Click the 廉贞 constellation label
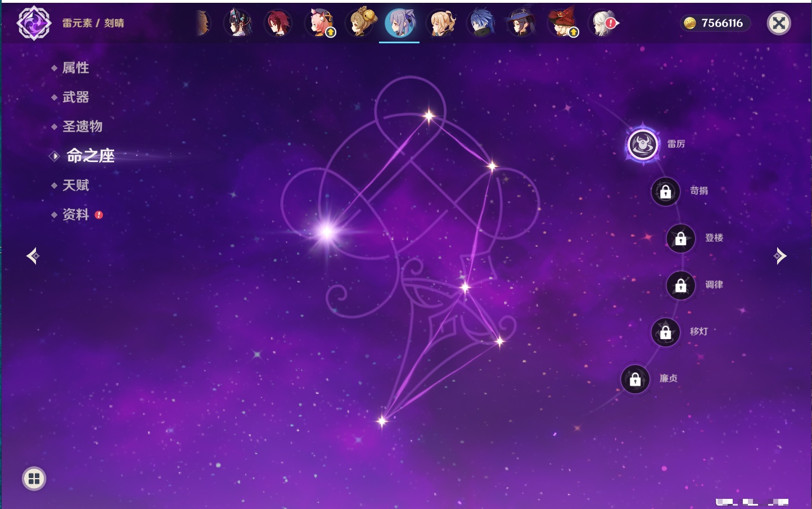 (x=669, y=379)
